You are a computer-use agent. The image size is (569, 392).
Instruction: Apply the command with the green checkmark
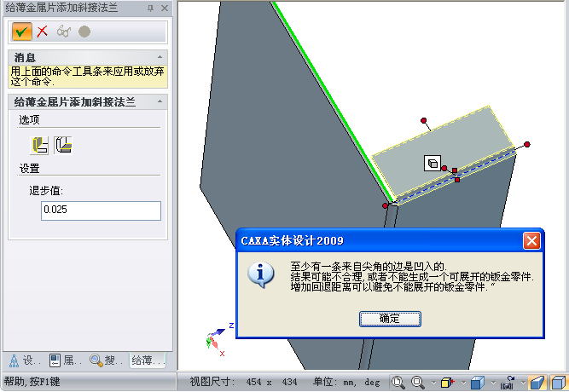21,32
